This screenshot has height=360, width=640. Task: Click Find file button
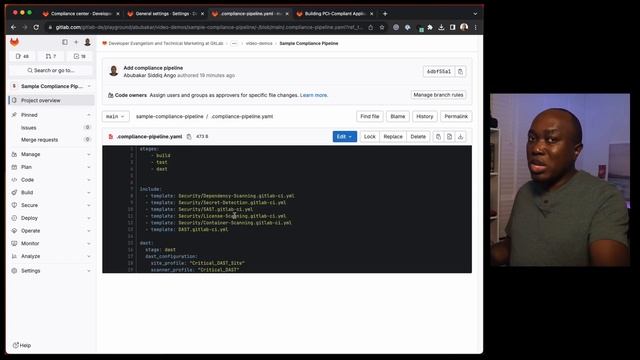[x=370, y=116]
